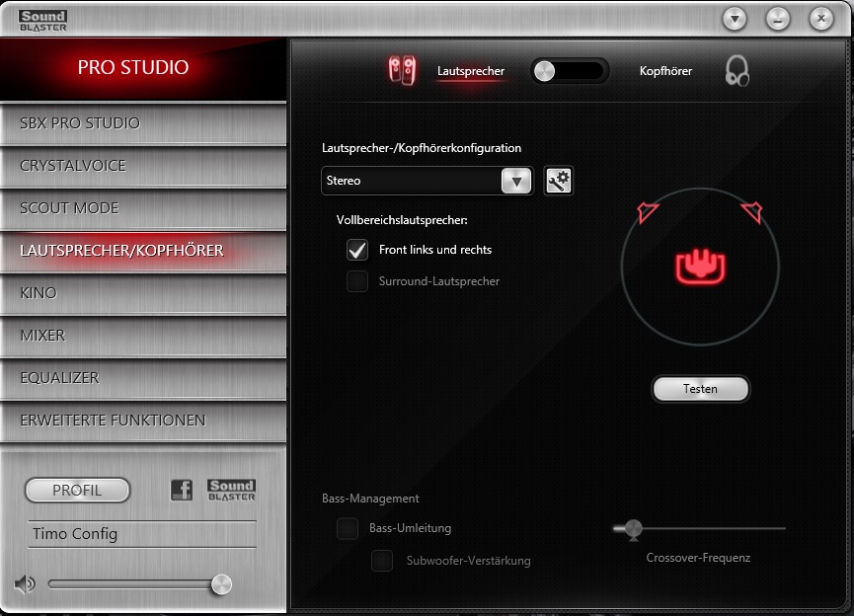Close the Sound Blaster window
The image size is (854, 616).
coord(820,19)
